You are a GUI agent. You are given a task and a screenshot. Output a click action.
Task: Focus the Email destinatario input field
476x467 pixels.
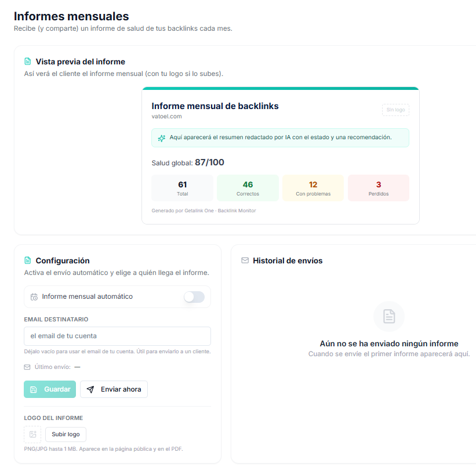117,336
